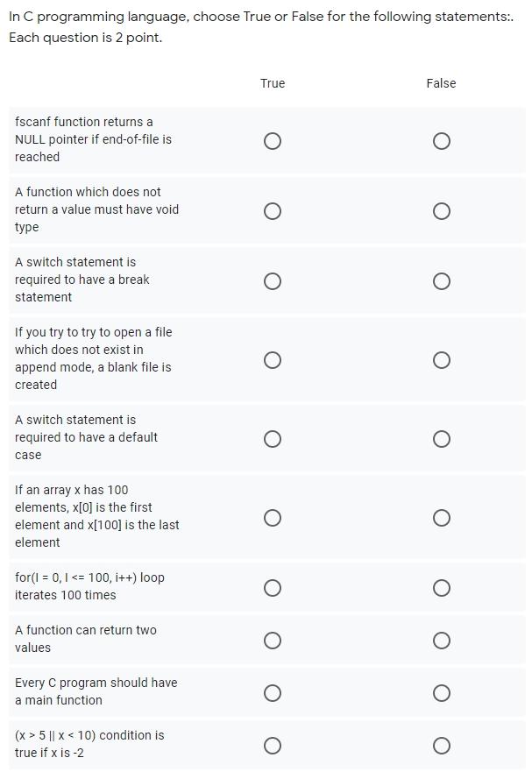Screen dimensions: 532x779
Task: Select True for function can return two values
Action: (273, 641)
